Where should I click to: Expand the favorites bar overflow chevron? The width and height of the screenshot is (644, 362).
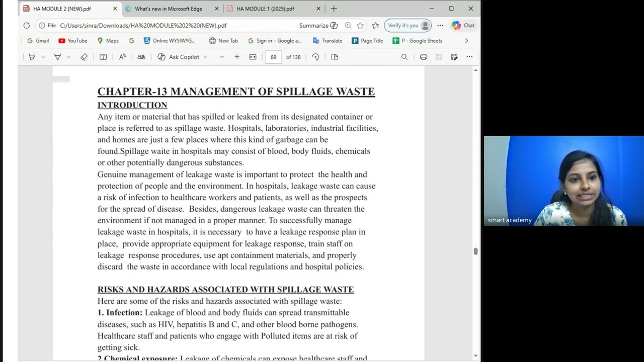466,41
